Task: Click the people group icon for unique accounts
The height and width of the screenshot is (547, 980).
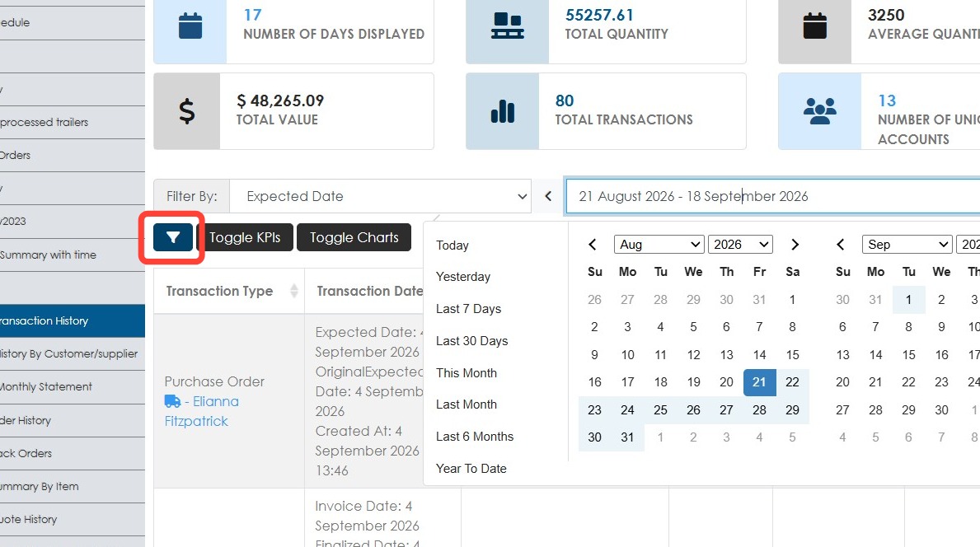Action: (819, 111)
